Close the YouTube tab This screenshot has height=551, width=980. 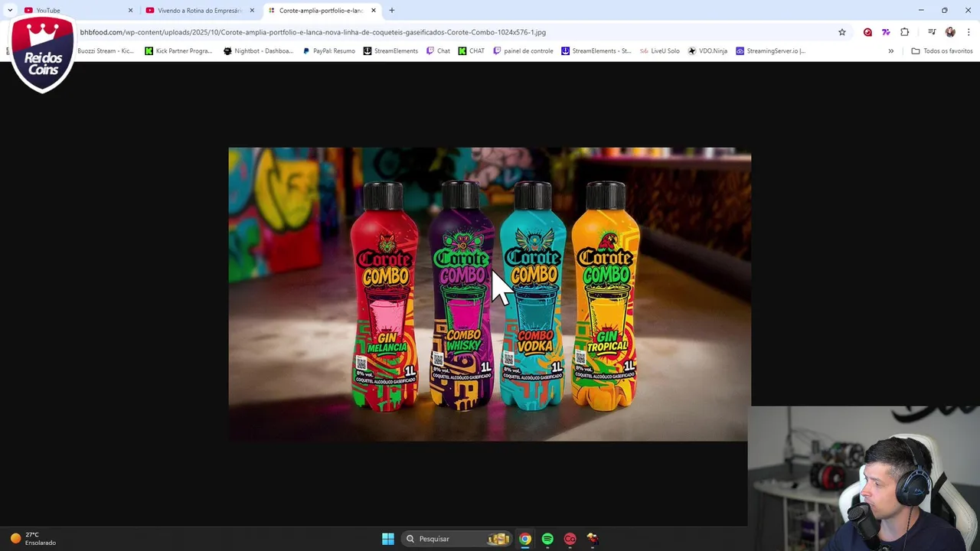(130, 10)
